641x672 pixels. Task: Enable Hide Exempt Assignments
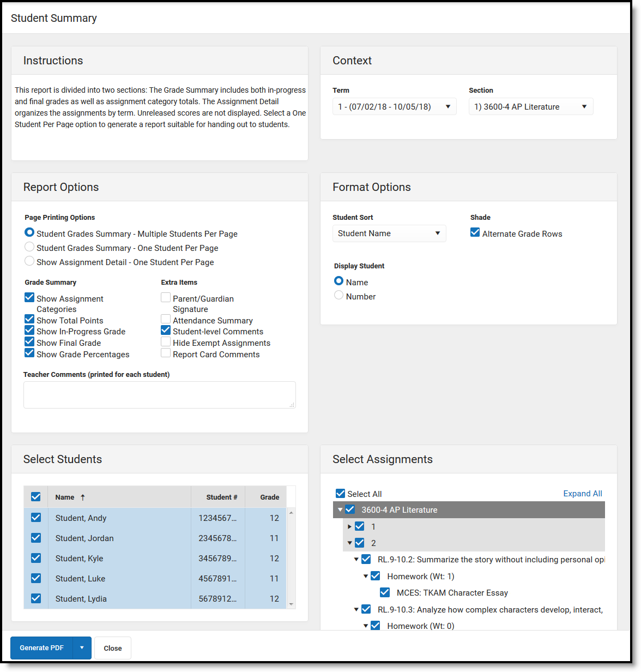pyautogui.click(x=166, y=341)
